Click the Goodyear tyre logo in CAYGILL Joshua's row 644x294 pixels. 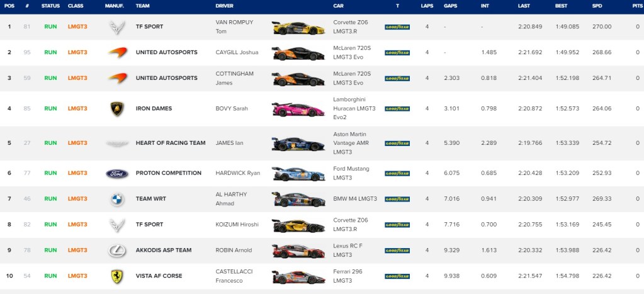pyautogui.click(x=397, y=53)
